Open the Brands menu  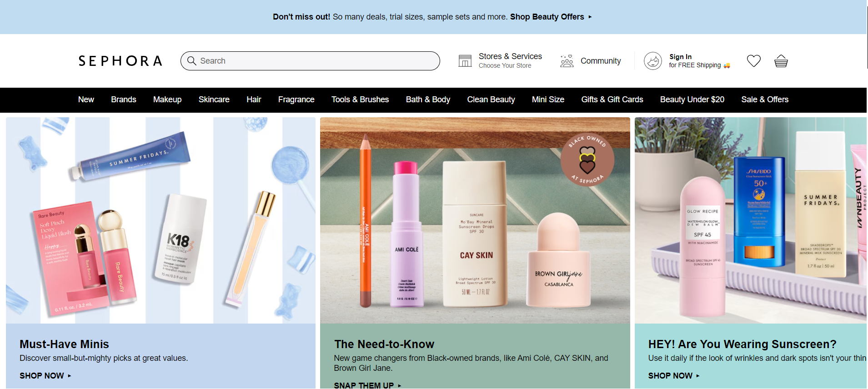point(124,100)
